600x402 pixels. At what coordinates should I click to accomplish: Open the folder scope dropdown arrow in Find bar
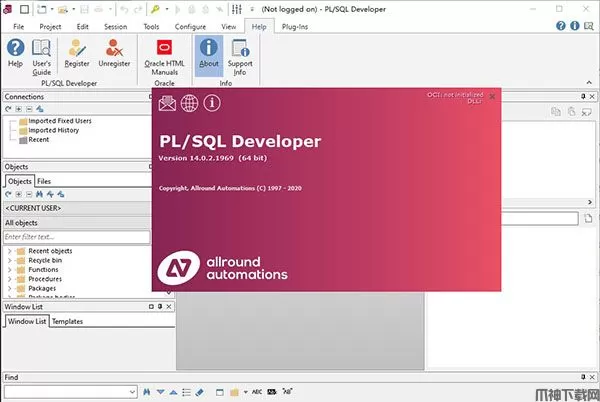pos(245,392)
